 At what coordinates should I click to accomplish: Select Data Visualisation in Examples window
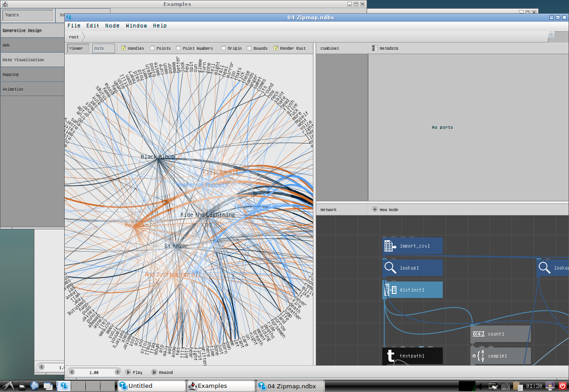pos(32,60)
